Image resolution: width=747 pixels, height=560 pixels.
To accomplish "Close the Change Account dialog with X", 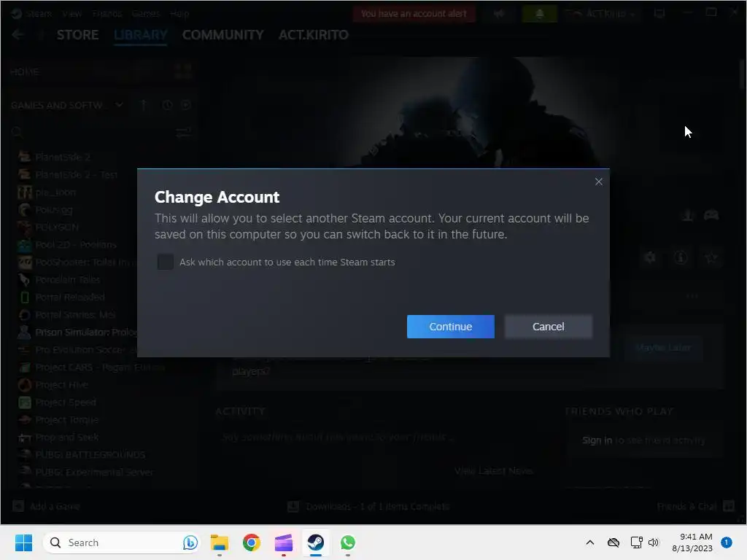I will click(599, 182).
